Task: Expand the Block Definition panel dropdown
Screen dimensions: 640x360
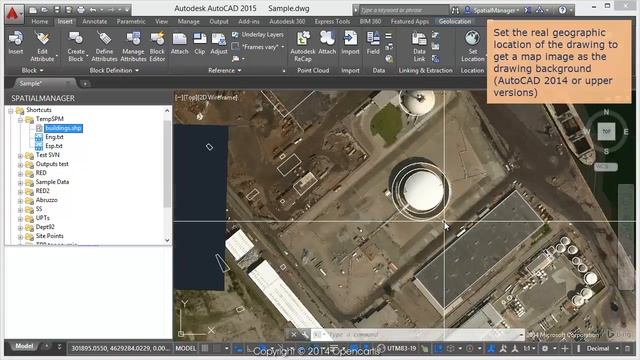Action: 114,70
